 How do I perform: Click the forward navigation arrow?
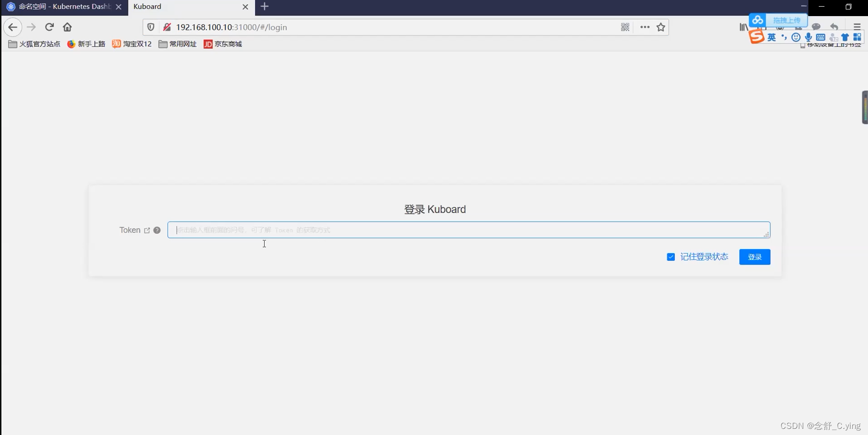pos(31,27)
